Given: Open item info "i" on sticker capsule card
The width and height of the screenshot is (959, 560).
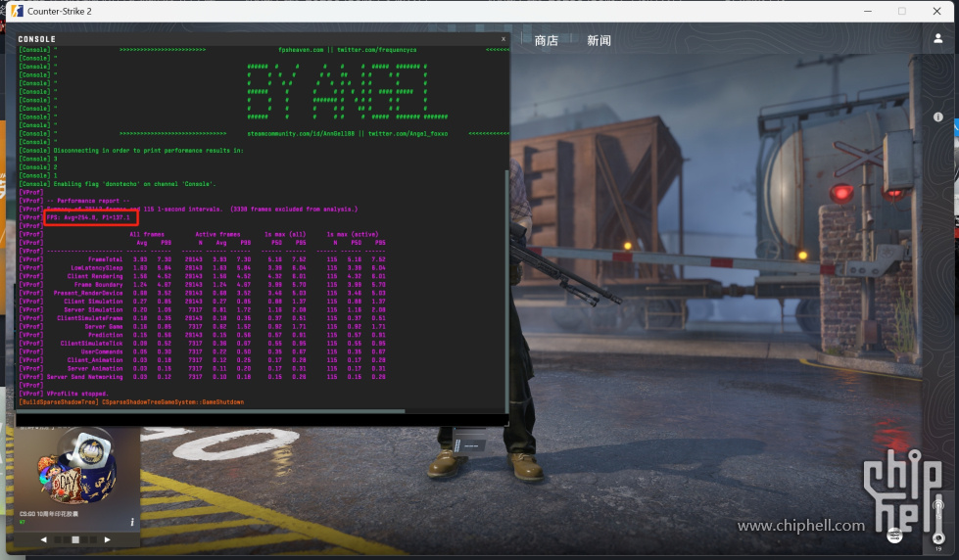Looking at the screenshot, I should (132, 522).
